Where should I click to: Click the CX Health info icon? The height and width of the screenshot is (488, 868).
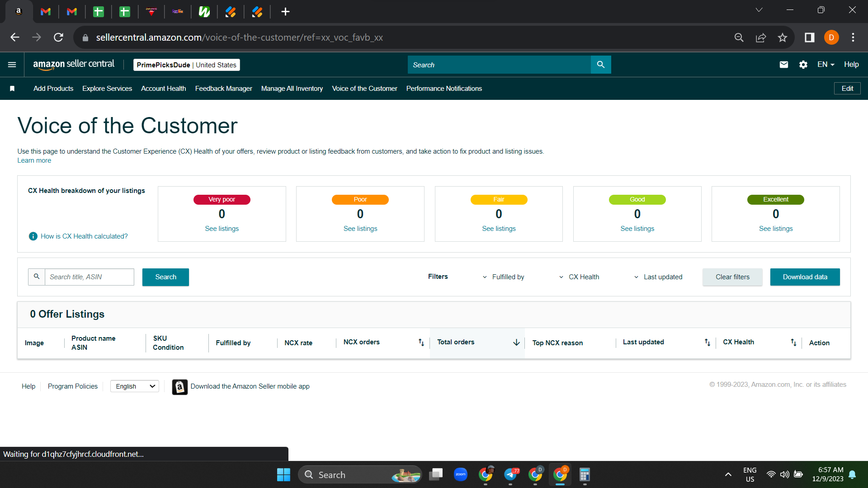(33, 236)
